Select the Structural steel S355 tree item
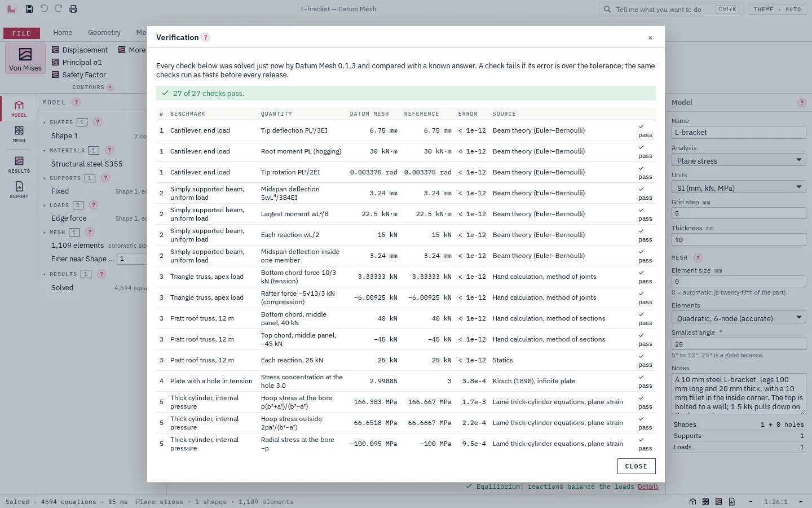This screenshot has width=812, height=508. click(87, 164)
